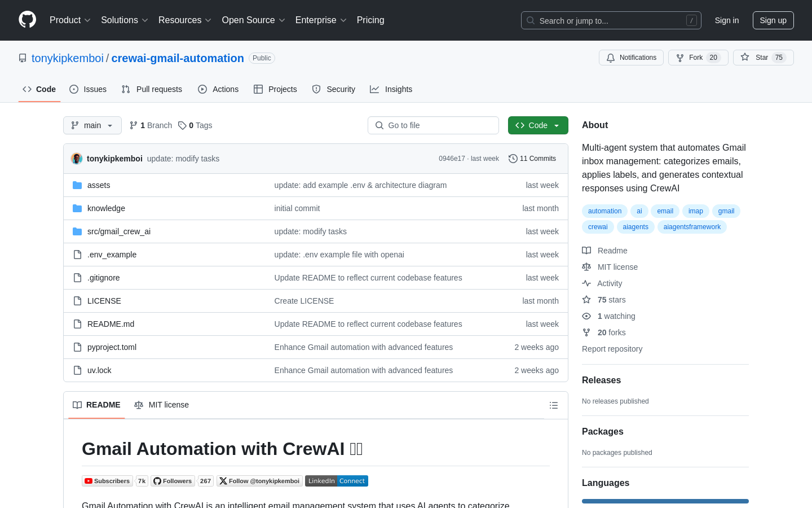Open the assets folder name link
Viewport: 812px width, 508px height.
coord(99,185)
